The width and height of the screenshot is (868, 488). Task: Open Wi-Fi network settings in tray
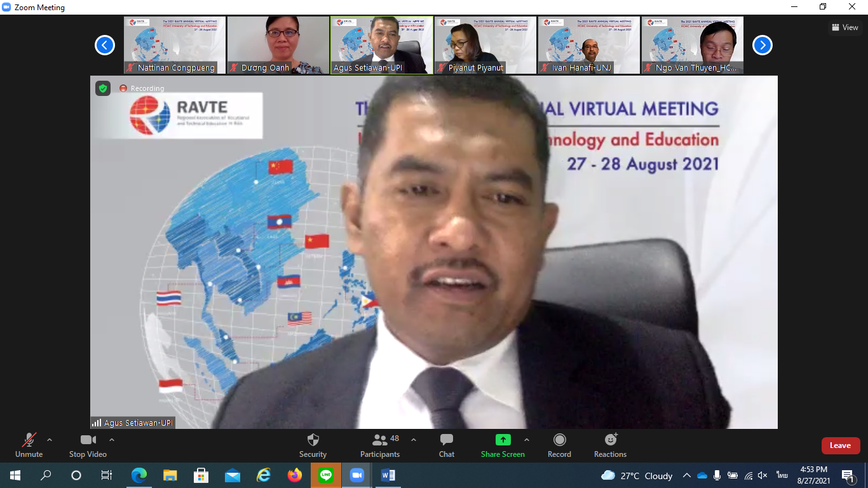749,475
